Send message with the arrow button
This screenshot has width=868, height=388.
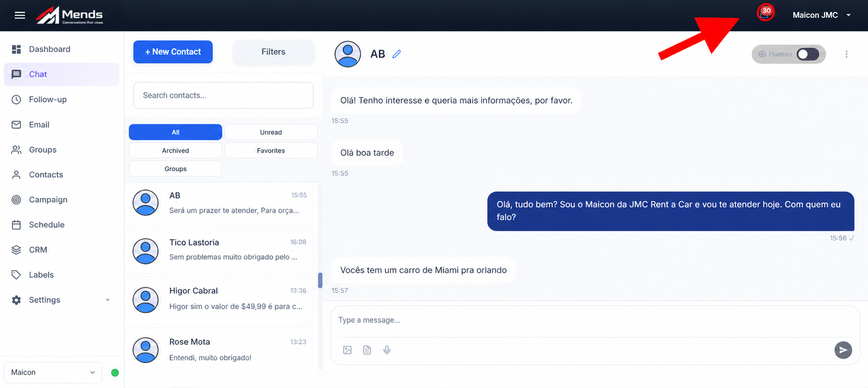point(843,350)
